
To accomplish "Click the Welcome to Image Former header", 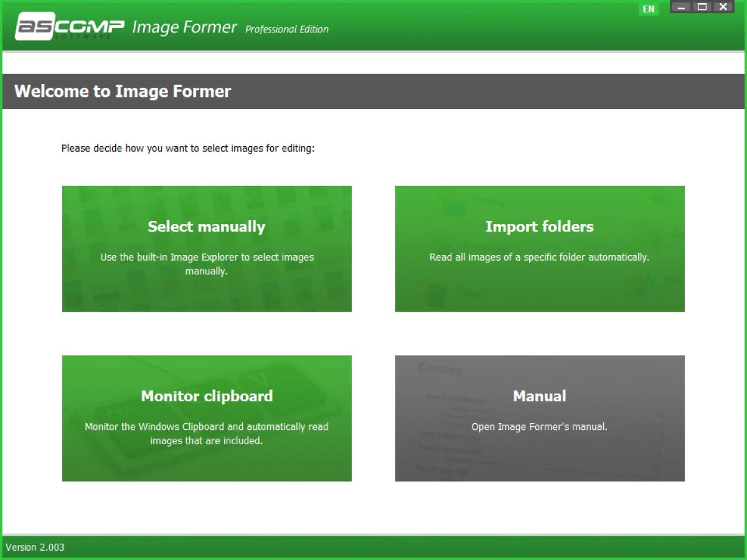I will pos(122,91).
